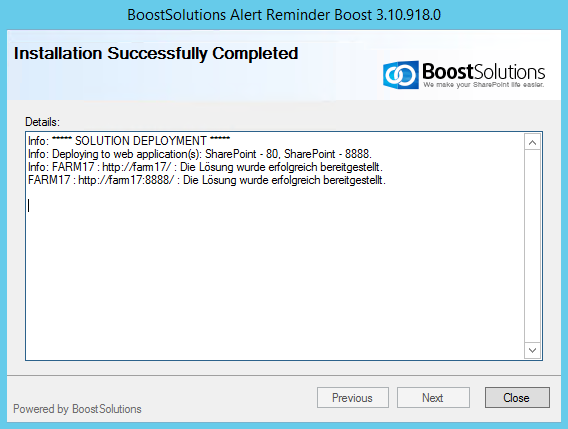Click the 'Info: FARM17 : http://farm17/' log line

(205, 167)
